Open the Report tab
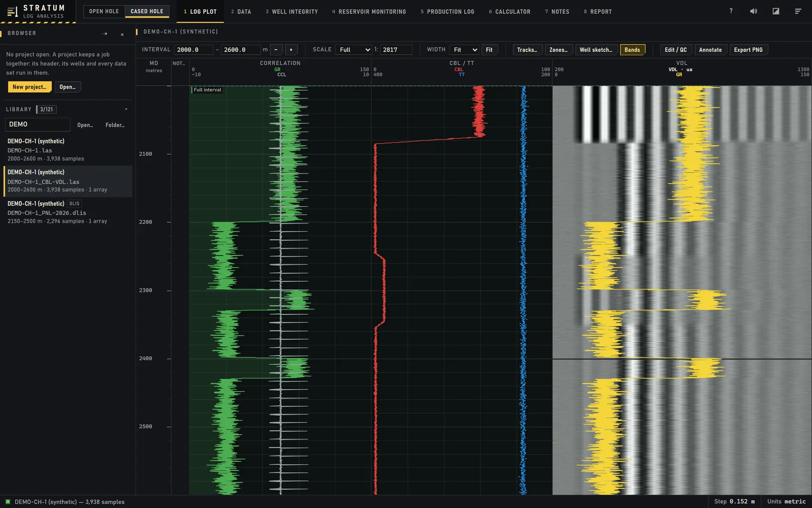 click(598, 11)
